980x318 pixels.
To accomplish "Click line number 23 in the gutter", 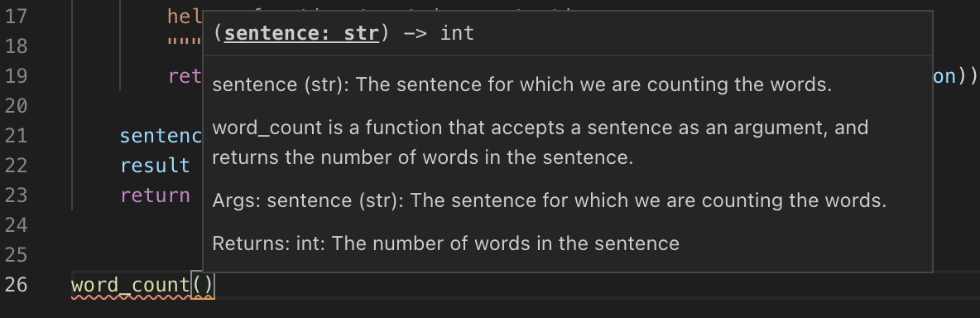I will pyautogui.click(x=17, y=195).
